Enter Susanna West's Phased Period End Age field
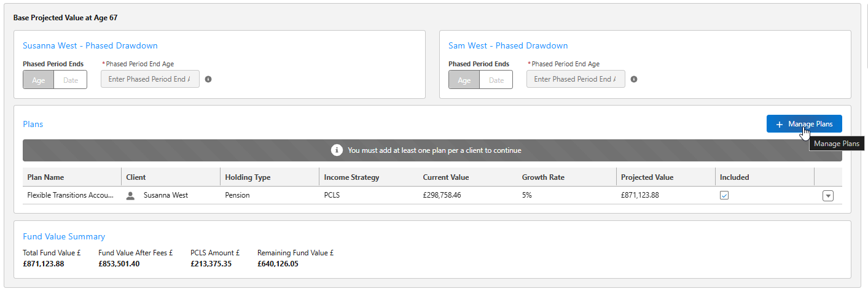Viewport: 868px width, 294px height. (x=150, y=79)
